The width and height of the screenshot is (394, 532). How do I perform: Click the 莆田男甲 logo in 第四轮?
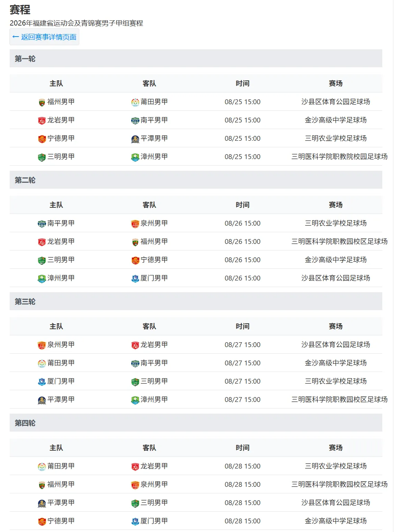[x=42, y=466]
